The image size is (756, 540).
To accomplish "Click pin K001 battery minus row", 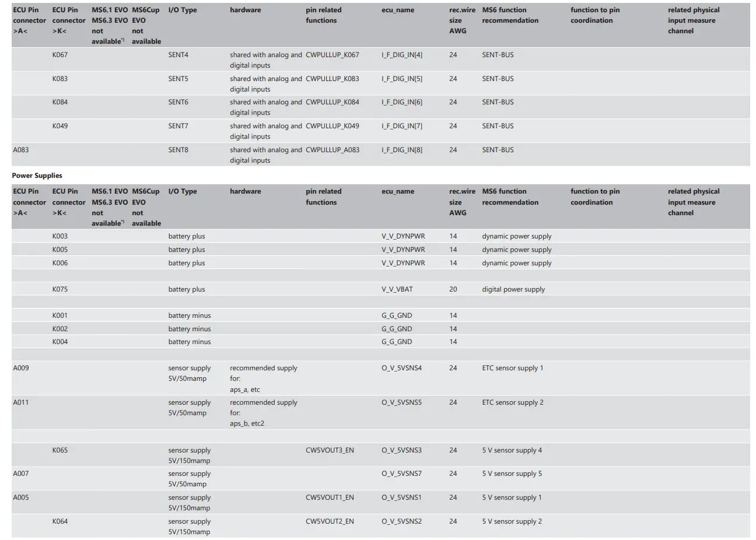I will (60, 315).
